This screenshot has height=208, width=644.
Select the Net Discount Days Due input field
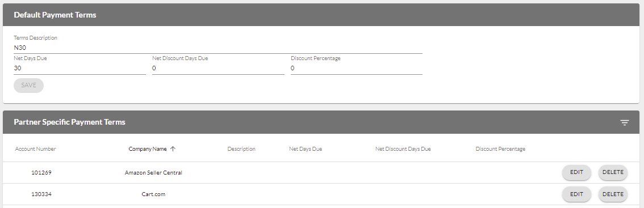tap(218, 69)
